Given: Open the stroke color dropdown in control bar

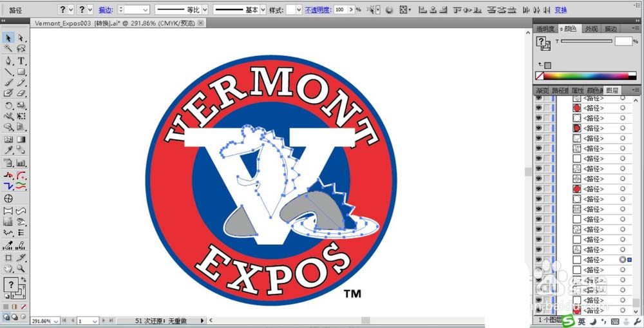Looking at the screenshot, I should [90, 10].
